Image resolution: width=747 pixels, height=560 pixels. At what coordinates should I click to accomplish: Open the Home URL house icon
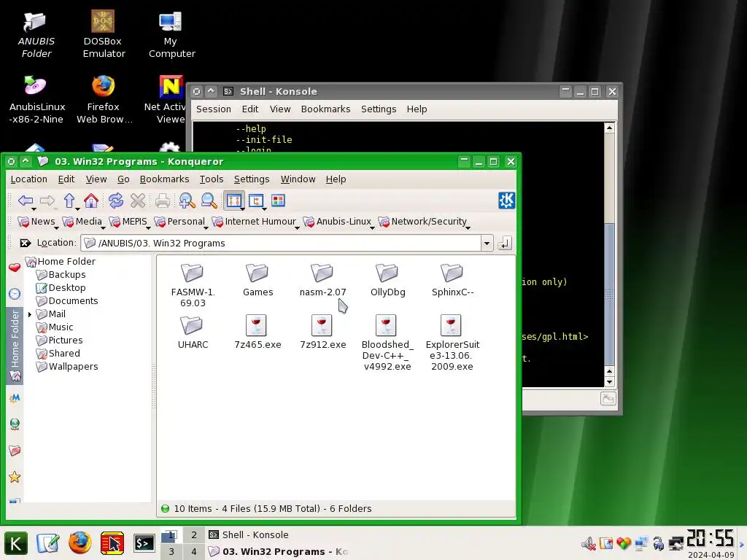click(91, 201)
